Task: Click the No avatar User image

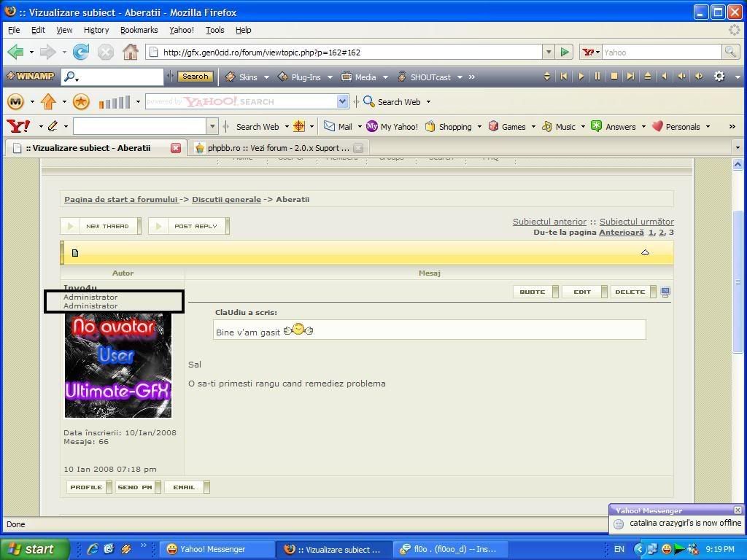Action: point(118,365)
